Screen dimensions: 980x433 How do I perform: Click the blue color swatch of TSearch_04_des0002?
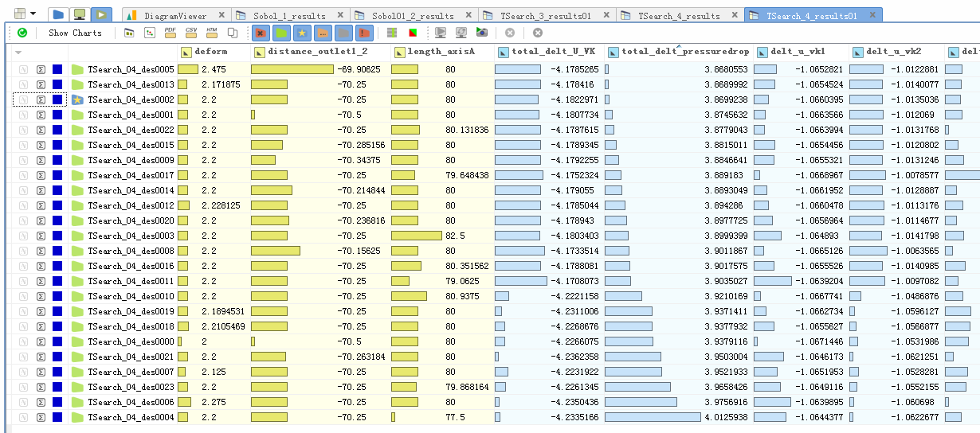click(57, 99)
